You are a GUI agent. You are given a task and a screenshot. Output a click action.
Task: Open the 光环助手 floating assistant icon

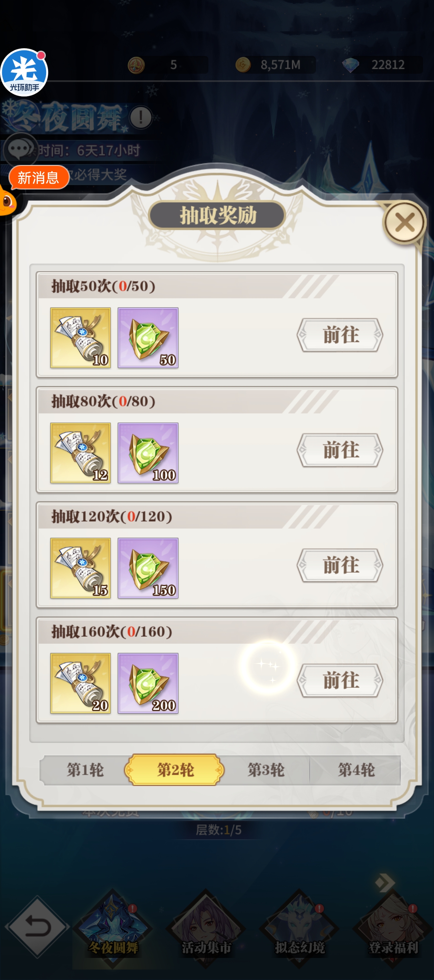(x=24, y=73)
